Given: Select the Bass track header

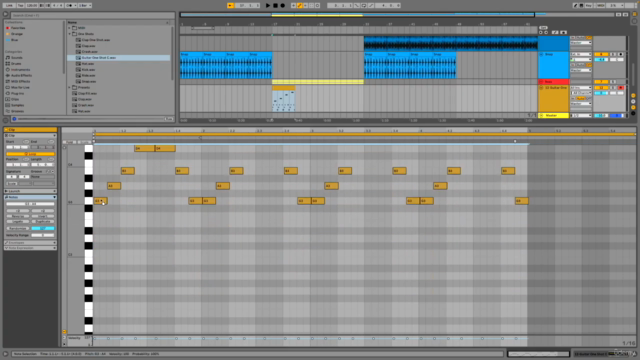Looking at the screenshot, I should [x=553, y=82].
